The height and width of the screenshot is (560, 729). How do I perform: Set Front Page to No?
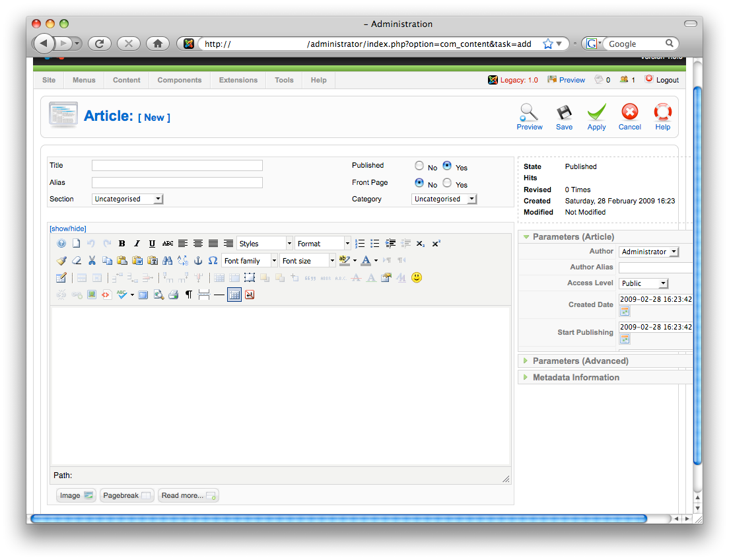(419, 183)
